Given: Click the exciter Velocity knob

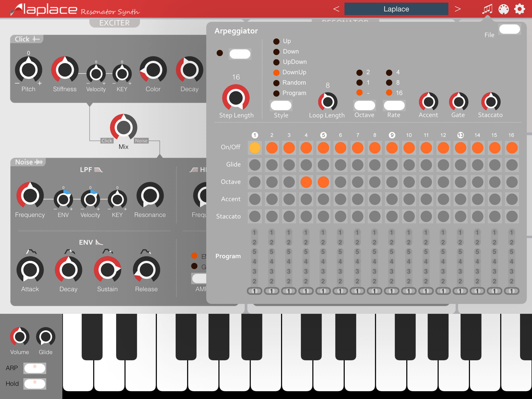Looking at the screenshot, I should tap(96, 74).
